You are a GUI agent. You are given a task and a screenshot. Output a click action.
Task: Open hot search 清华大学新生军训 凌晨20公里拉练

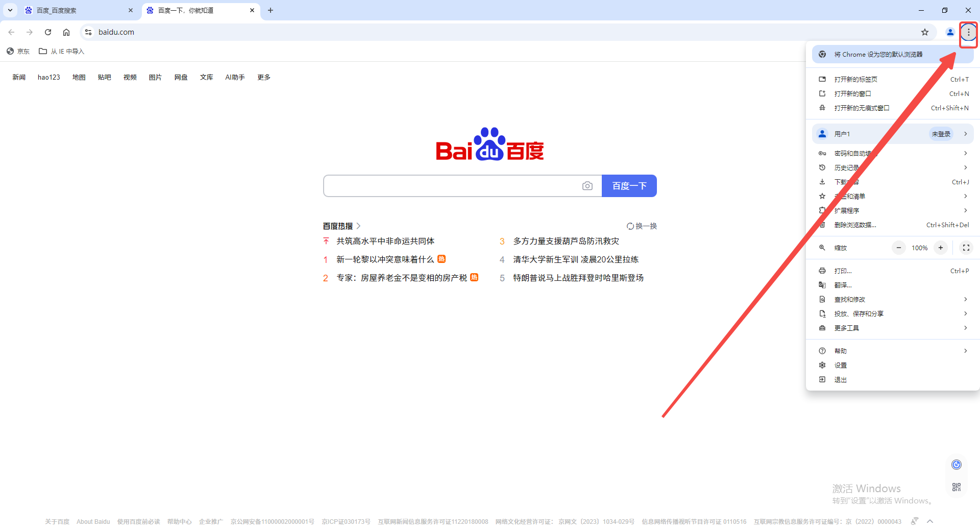(576, 259)
